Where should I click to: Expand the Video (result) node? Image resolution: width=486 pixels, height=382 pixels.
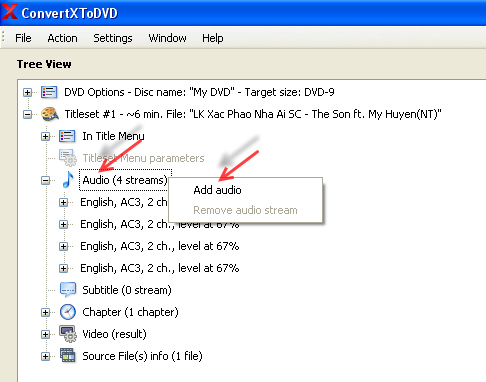(45, 334)
